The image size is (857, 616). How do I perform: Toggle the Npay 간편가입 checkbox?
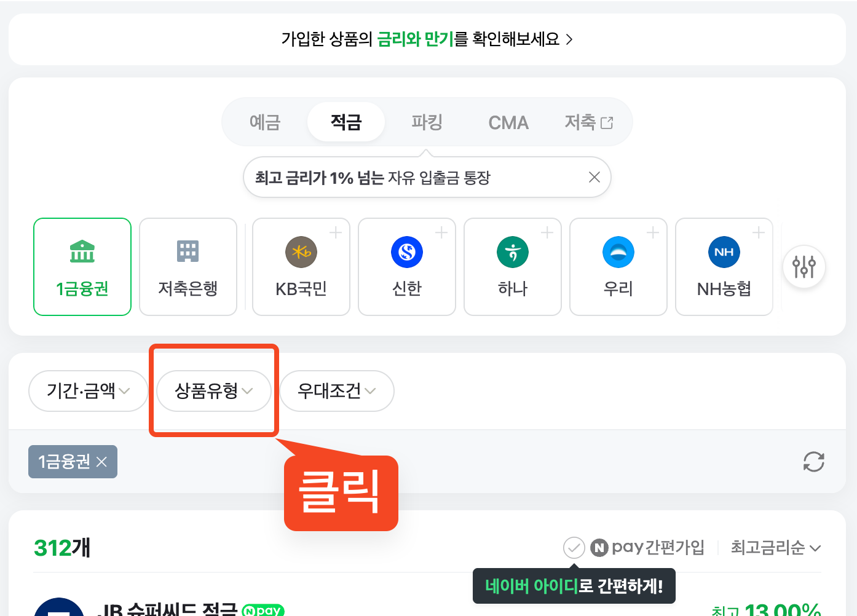point(574,547)
